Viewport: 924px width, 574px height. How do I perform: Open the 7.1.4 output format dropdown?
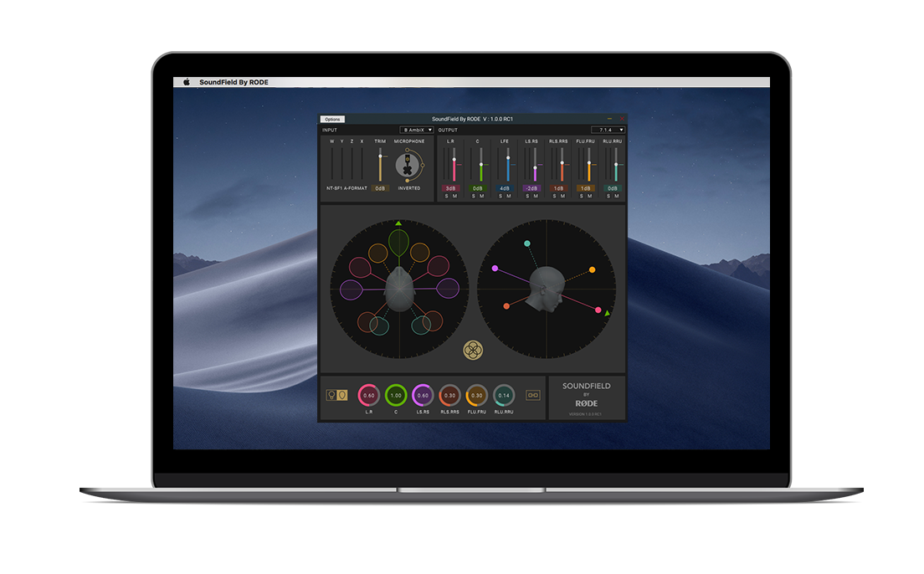coord(608,130)
